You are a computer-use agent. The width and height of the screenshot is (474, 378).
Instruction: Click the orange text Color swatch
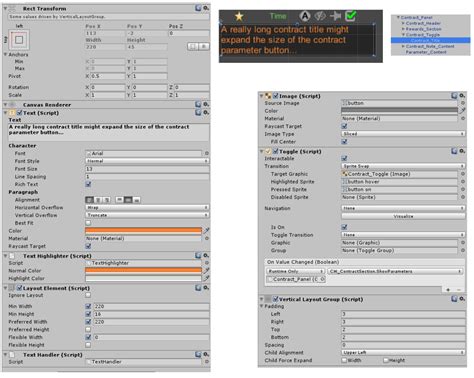click(144, 230)
